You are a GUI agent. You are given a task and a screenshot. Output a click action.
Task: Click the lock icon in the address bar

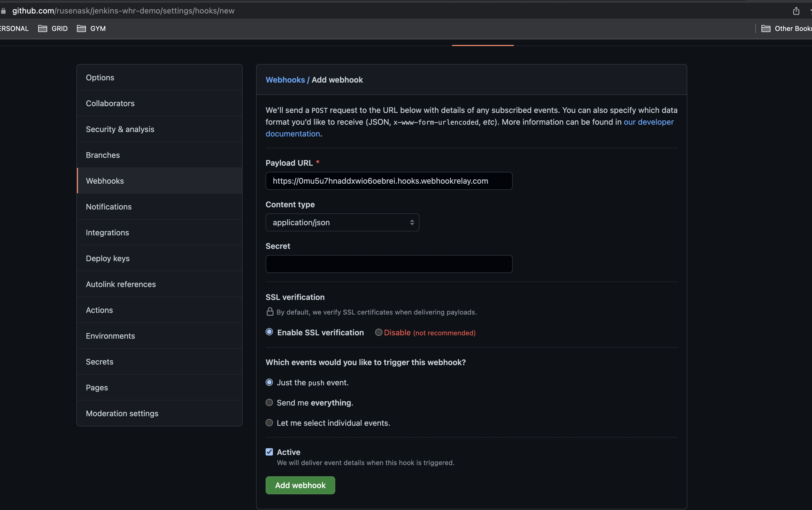(x=4, y=10)
